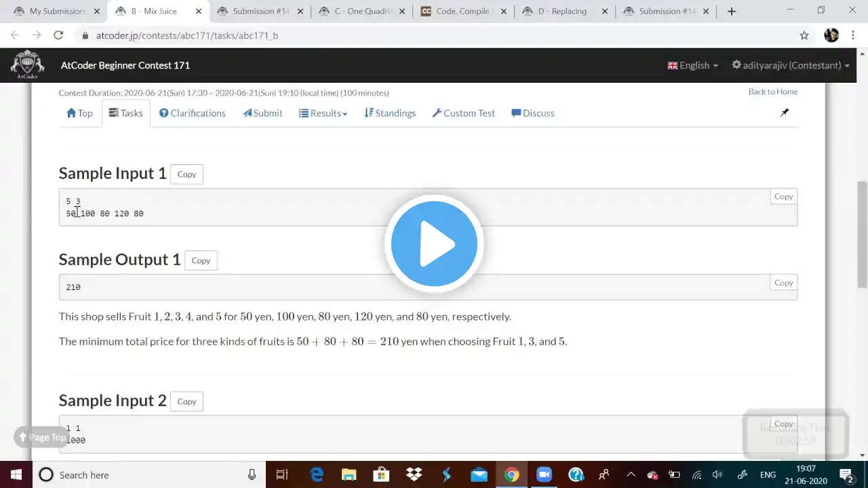Image resolution: width=868 pixels, height=488 pixels.
Task: Follow the Back to Home link
Action: 773,91
